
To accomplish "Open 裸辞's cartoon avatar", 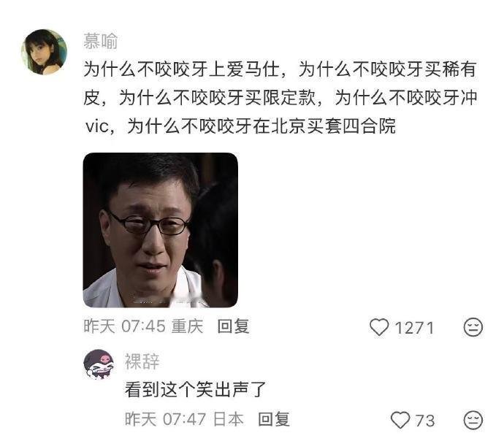I will tap(99, 364).
